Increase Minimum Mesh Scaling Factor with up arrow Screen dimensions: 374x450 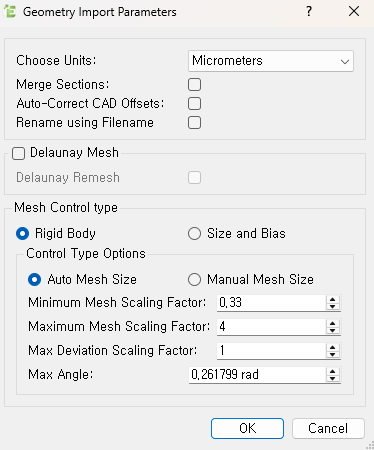coord(333,299)
